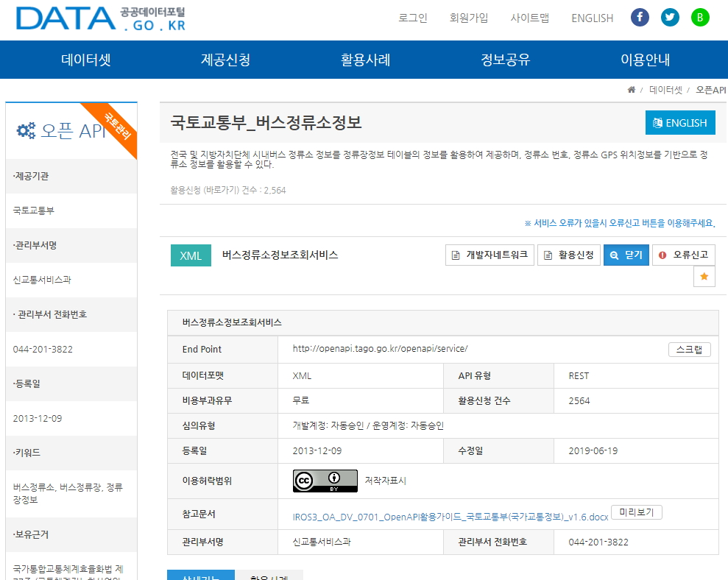This screenshot has height=580, width=728.
Task: Click the 개발자네트워크 button
Action: click(490, 255)
